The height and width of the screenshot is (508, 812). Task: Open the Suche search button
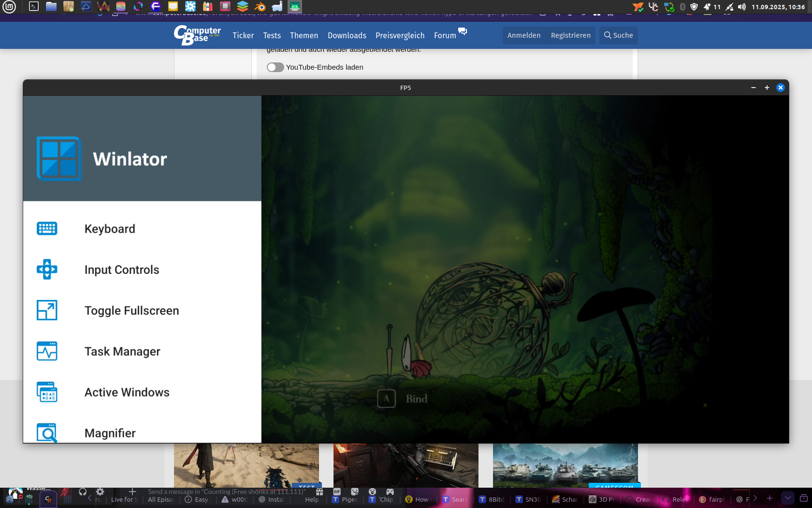(619, 35)
